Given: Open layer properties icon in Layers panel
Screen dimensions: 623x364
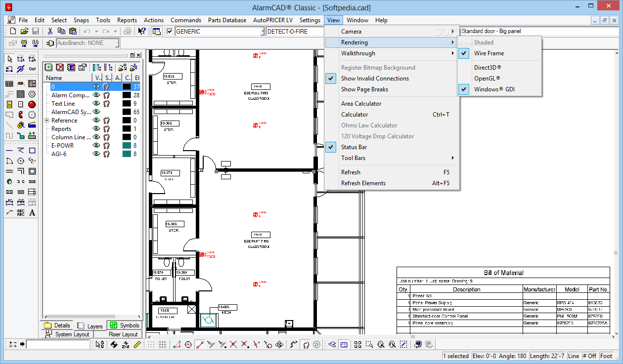Looking at the screenshot, I should coord(83,67).
